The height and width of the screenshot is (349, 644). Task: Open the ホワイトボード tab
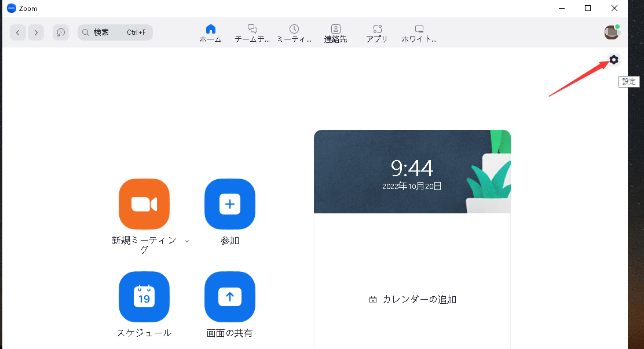(x=419, y=34)
